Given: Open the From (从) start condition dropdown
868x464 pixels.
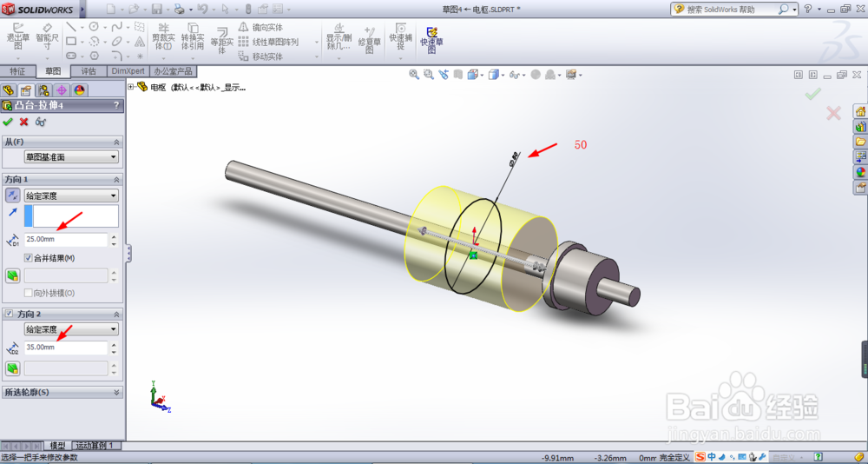Looking at the screenshot, I should point(71,157).
